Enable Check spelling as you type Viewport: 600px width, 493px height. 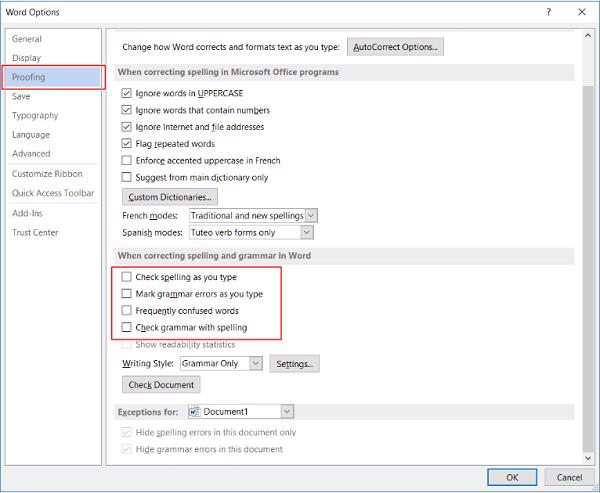click(x=126, y=277)
